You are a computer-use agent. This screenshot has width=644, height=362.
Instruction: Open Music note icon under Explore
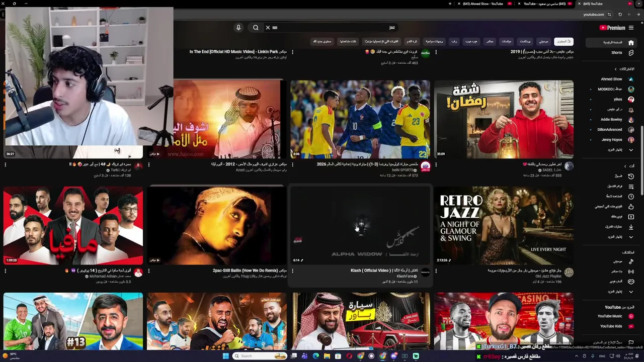(x=631, y=261)
